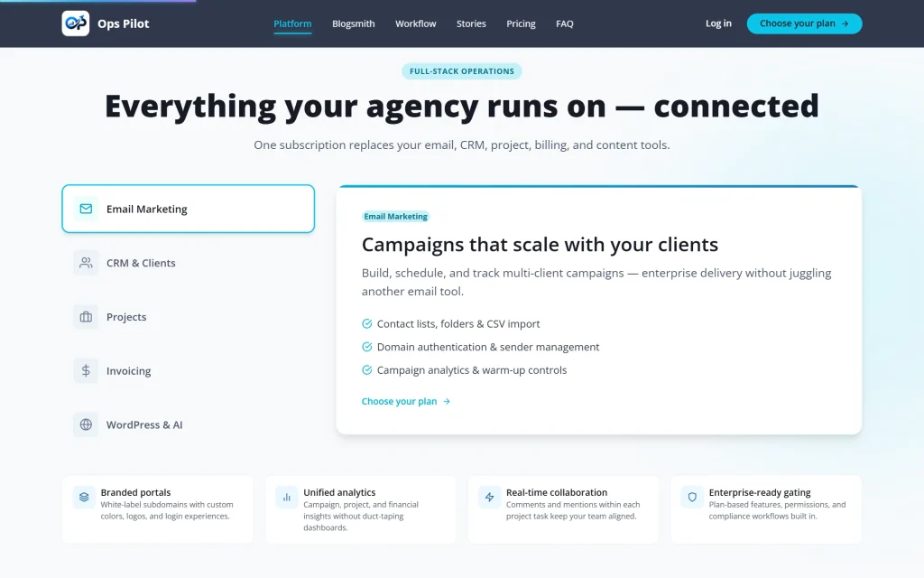The width and height of the screenshot is (924, 578).
Task: Click the text Contact lists, folders & CSV import
Action: tap(458, 324)
